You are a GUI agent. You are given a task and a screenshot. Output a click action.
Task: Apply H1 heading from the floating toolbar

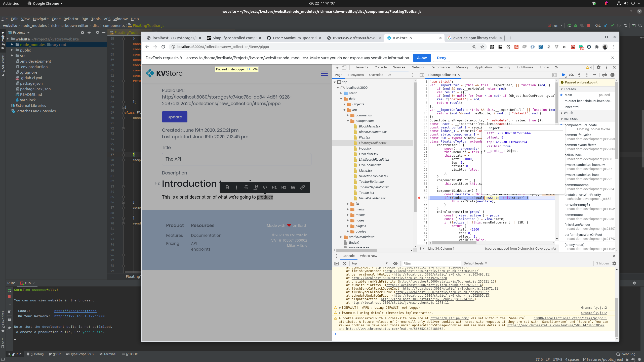pyautogui.click(x=274, y=187)
